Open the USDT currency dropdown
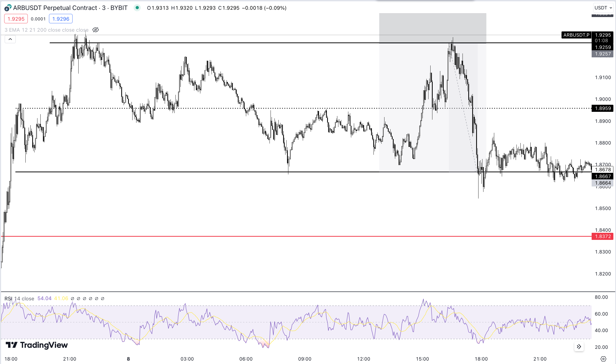 [603, 8]
